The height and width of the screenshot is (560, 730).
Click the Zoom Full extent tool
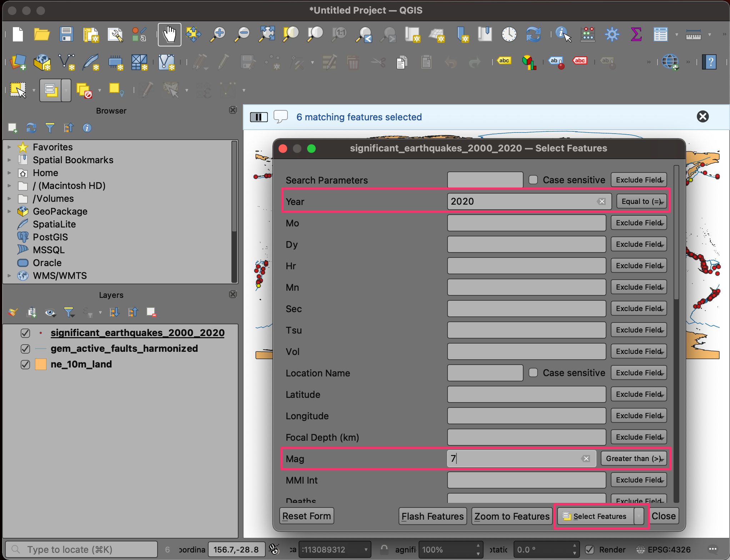coord(267,35)
